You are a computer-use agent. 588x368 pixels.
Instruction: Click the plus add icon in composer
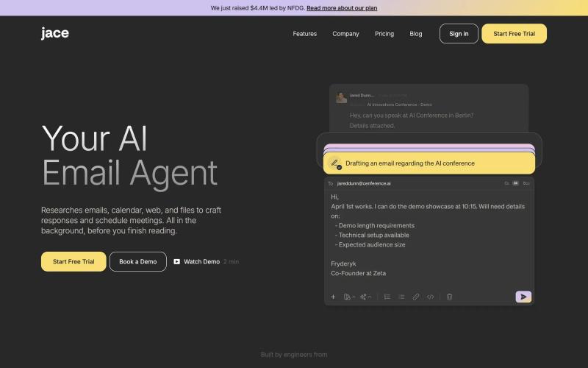pos(333,297)
